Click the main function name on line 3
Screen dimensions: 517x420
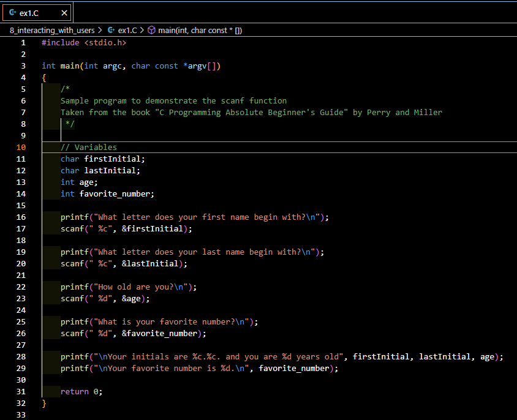(x=70, y=66)
